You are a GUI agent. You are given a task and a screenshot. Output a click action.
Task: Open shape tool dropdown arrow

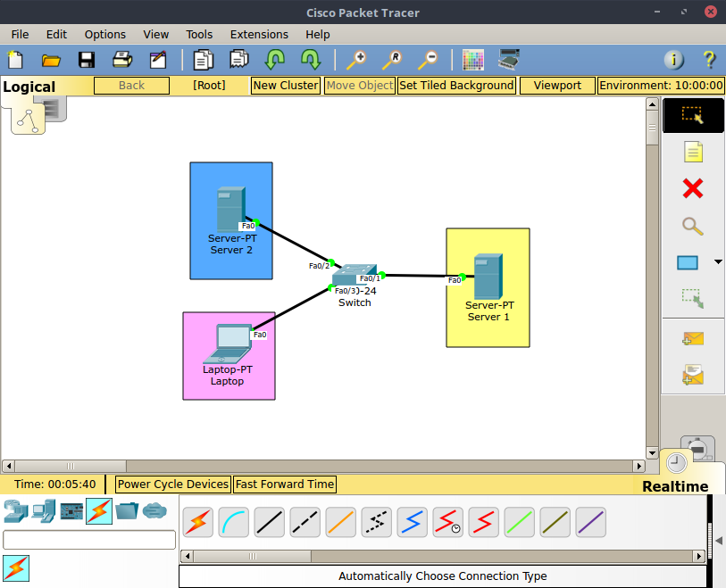718,261
